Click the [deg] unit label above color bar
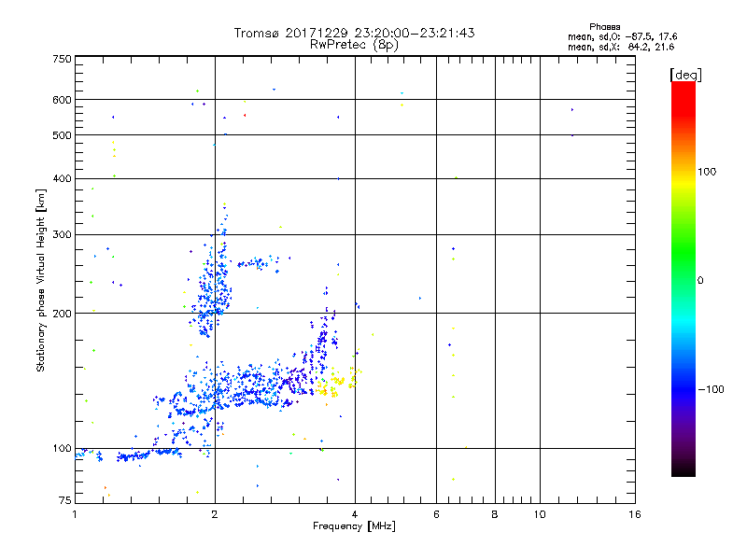The height and width of the screenshot is (560, 747). tap(685, 75)
